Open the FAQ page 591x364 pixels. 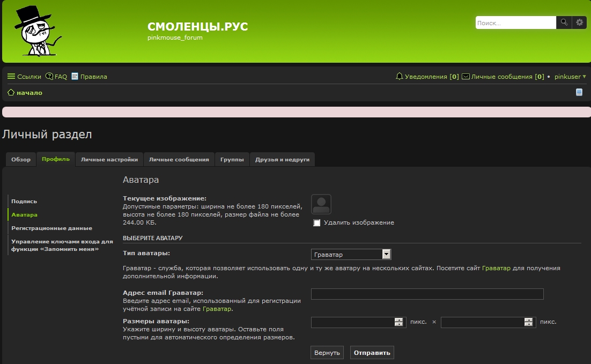(x=56, y=77)
